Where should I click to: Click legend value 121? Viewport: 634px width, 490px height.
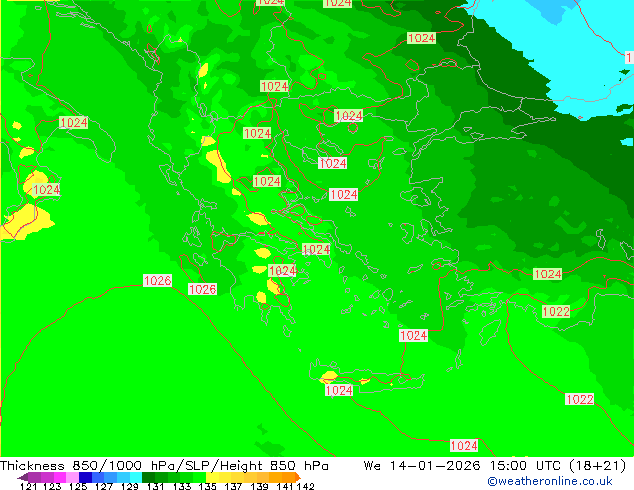[x=29, y=486]
